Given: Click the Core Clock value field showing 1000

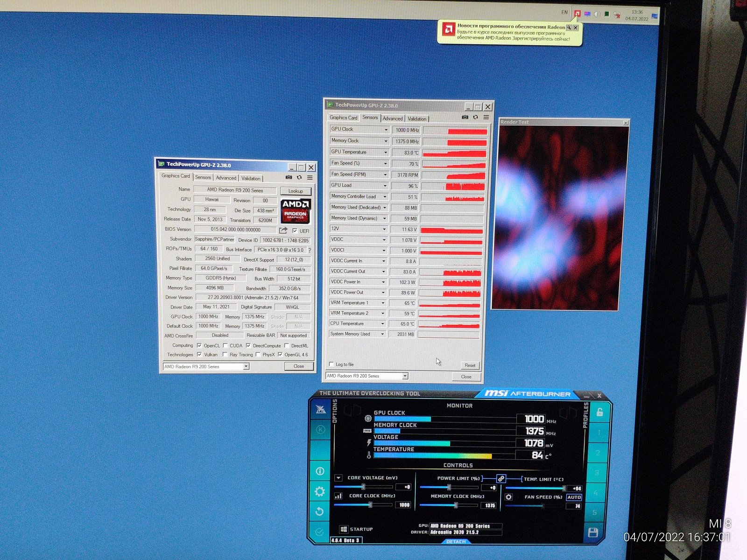Looking at the screenshot, I should click(403, 505).
